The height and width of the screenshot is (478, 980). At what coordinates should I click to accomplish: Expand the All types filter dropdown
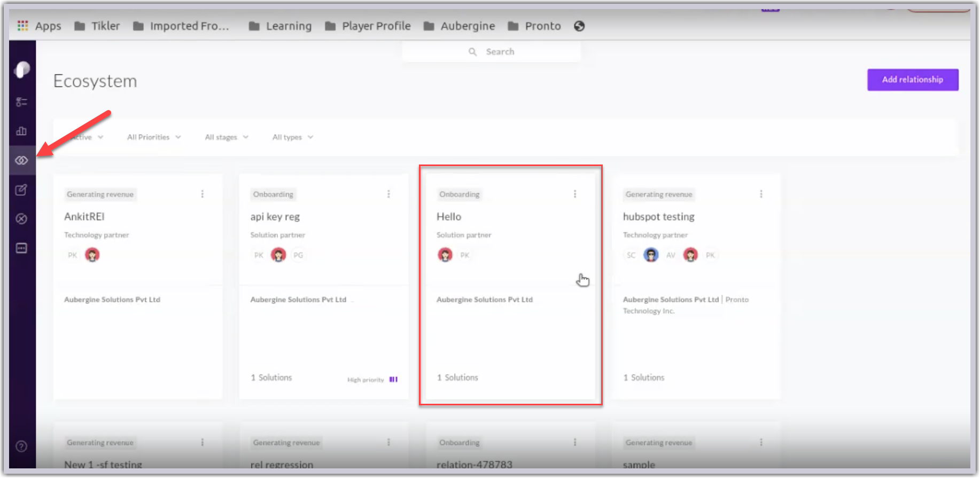point(293,137)
